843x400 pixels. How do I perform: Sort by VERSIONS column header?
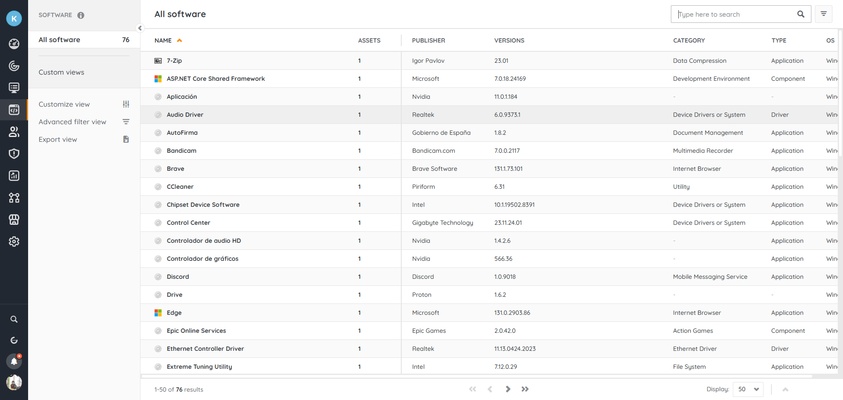click(x=509, y=40)
